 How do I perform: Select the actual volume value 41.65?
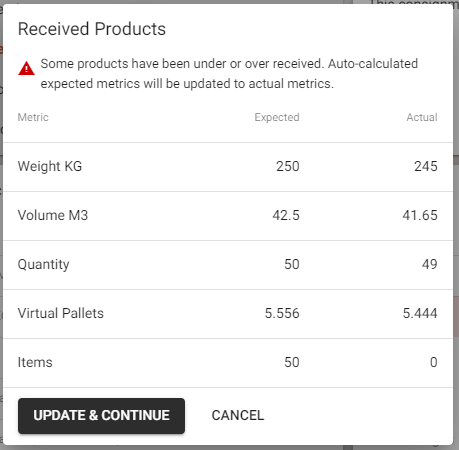(x=420, y=215)
